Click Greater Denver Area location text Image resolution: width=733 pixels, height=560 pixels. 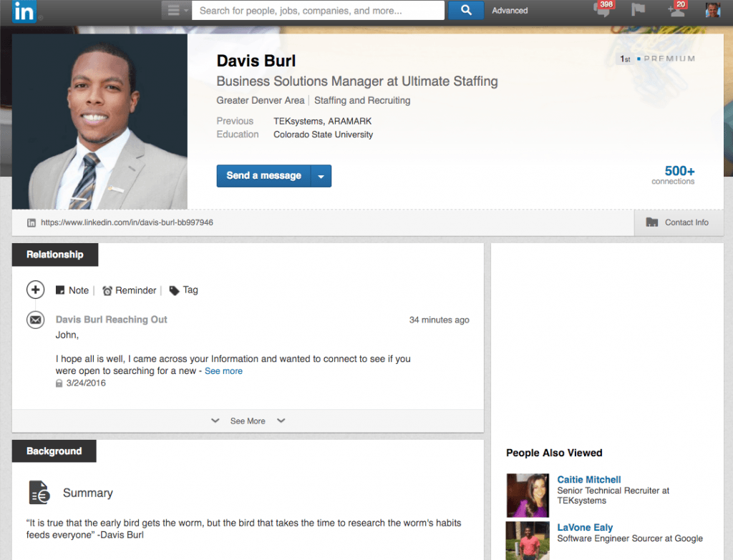click(261, 100)
